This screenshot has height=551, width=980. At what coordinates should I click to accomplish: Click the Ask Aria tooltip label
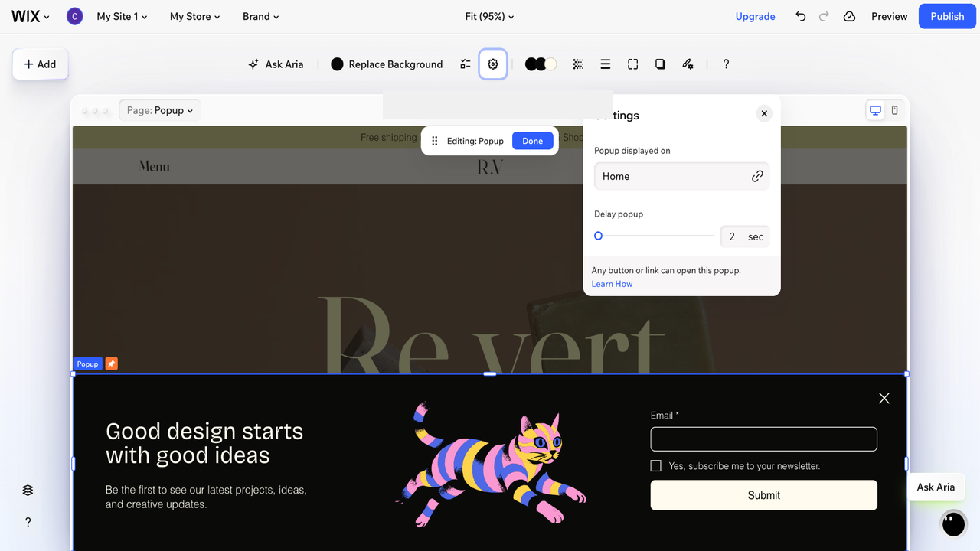[936, 487]
